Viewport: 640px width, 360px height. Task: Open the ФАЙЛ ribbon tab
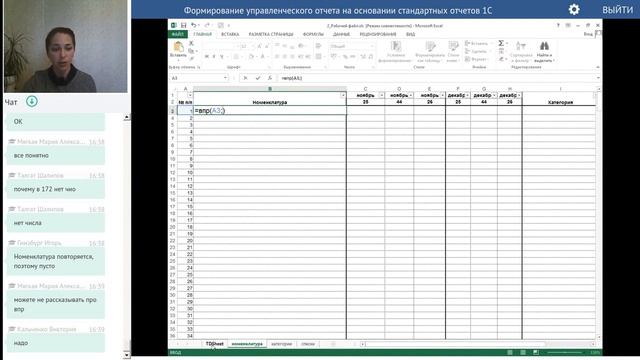coord(178,34)
